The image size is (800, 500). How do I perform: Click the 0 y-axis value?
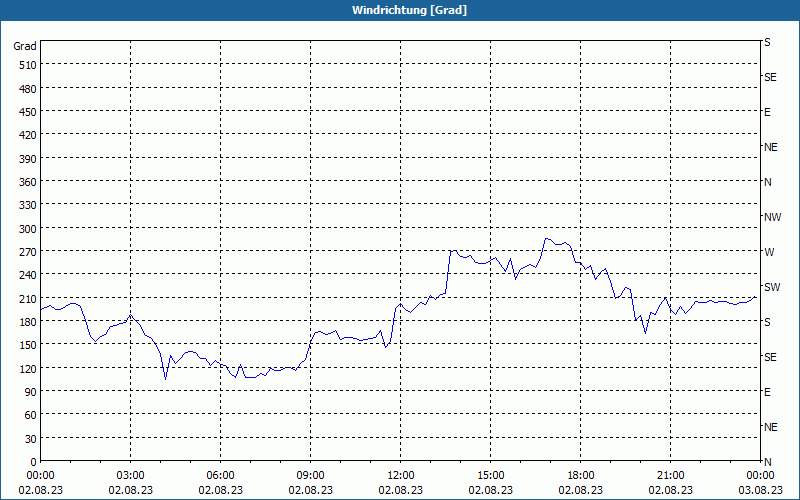tap(34, 462)
